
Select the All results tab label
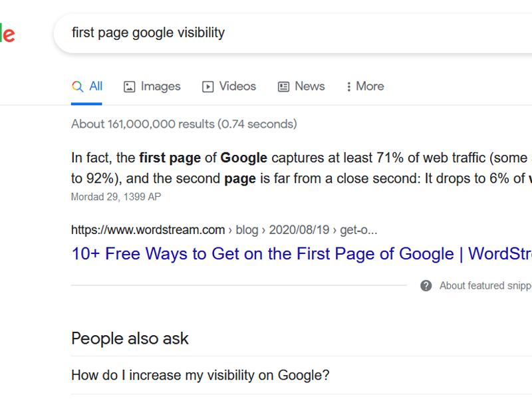pyautogui.click(x=96, y=86)
